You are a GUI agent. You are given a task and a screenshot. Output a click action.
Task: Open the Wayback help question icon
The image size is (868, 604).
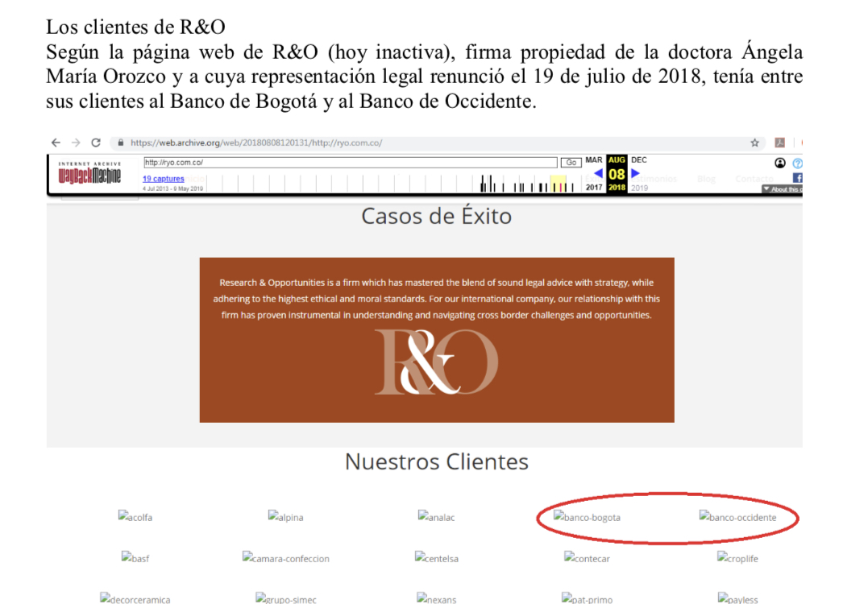[x=797, y=163]
